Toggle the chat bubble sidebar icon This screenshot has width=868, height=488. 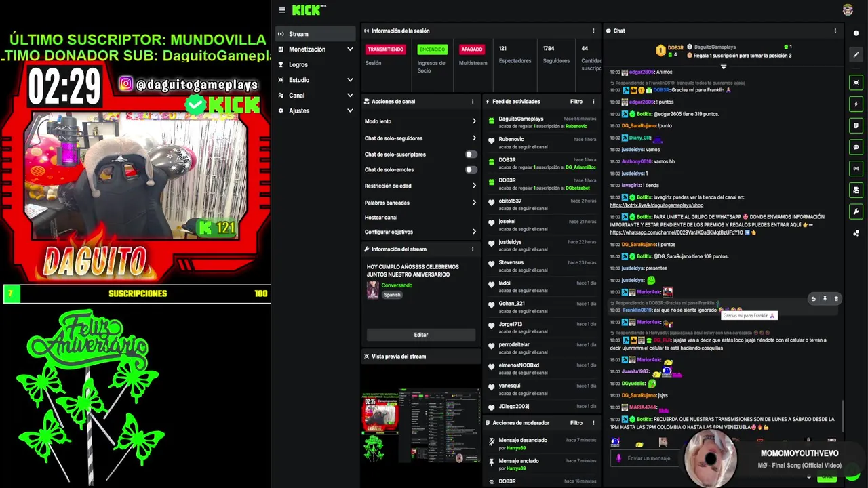(856, 147)
